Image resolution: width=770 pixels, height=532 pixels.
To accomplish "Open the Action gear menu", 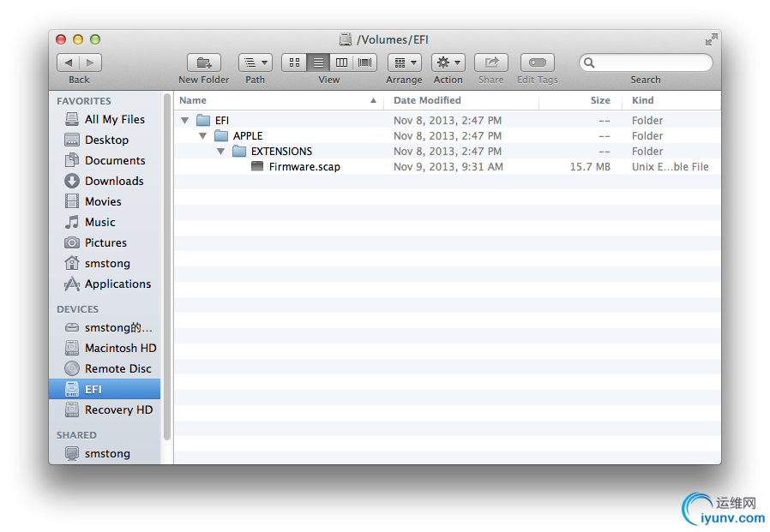I will 448,63.
